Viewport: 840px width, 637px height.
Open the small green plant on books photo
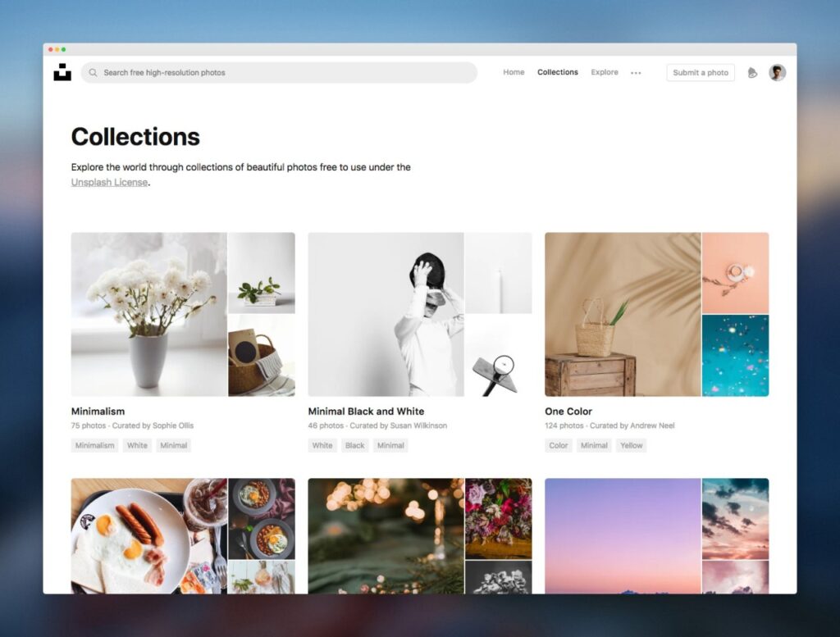262,272
